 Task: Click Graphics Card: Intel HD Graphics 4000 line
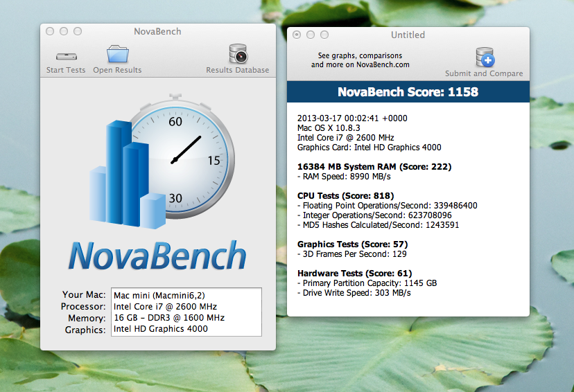369,148
